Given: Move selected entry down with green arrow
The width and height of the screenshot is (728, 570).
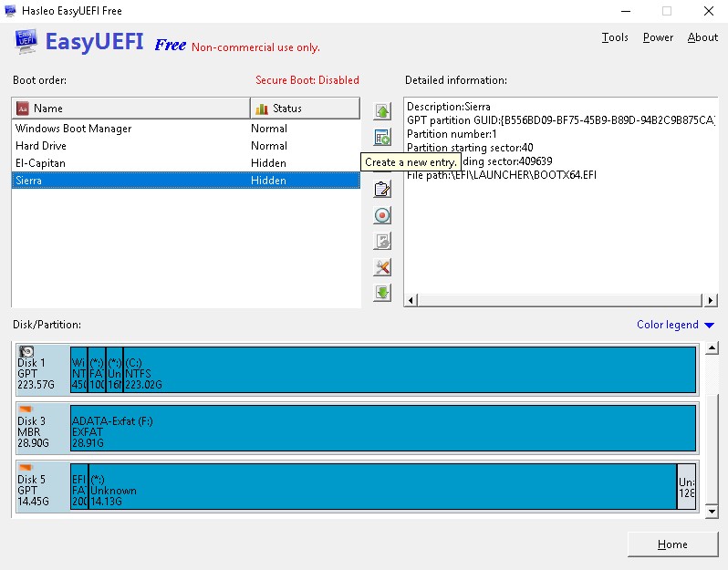Looking at the screenshot, I should click(x=382, y=293).
